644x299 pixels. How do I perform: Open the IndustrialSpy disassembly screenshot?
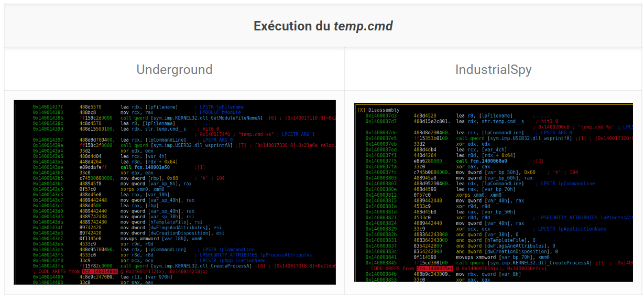point(494,193)
